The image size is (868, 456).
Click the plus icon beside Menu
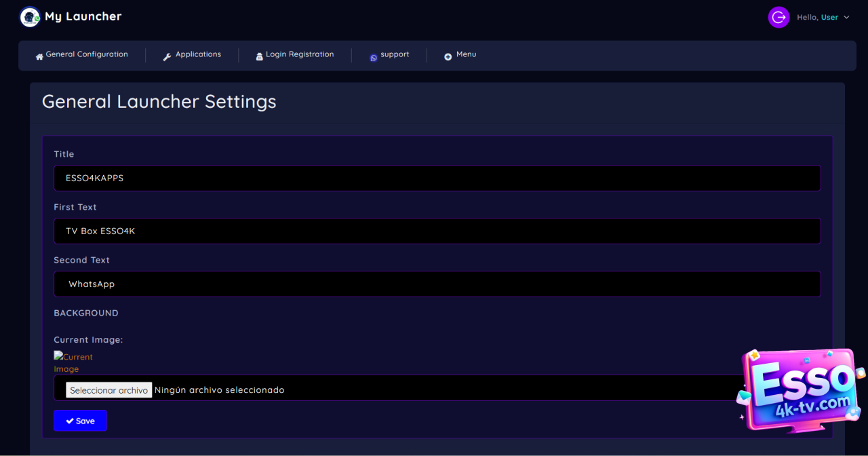[x=448, y=57]
